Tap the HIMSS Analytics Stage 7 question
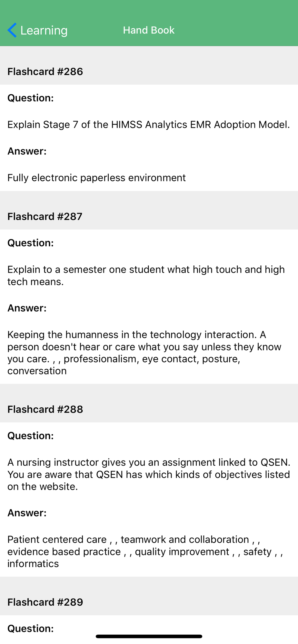 point(149,125)
